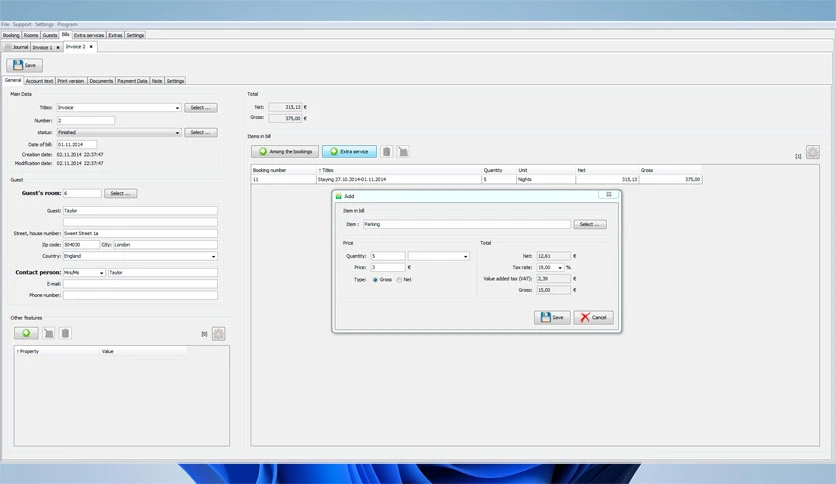Click the City field showing London
The image size is (836, 484).
coord(165,245)
